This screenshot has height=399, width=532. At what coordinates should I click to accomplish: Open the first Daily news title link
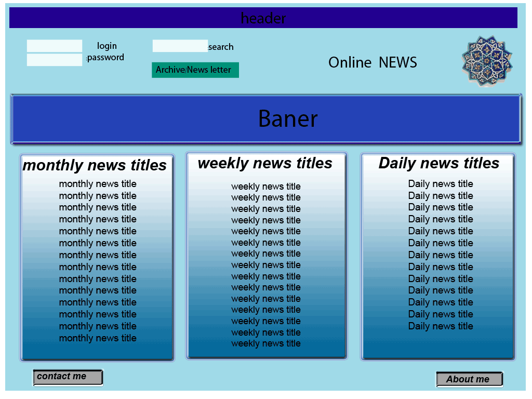point(441,184)
